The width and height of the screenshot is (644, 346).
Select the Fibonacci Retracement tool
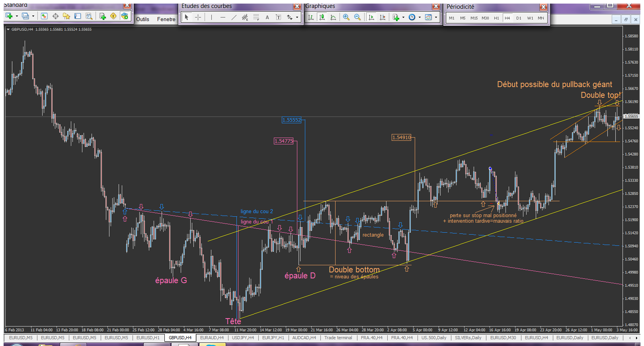coord(256,17)
